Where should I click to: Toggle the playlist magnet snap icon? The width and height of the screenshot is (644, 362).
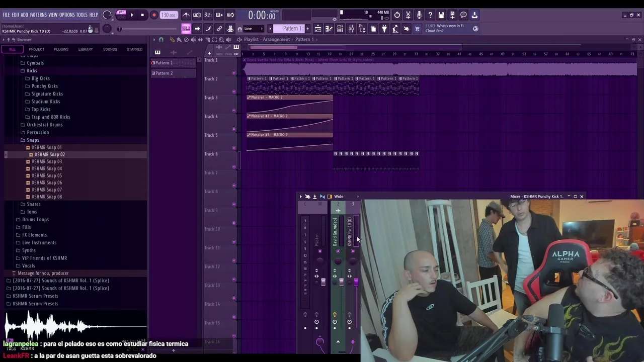(161, 39)
